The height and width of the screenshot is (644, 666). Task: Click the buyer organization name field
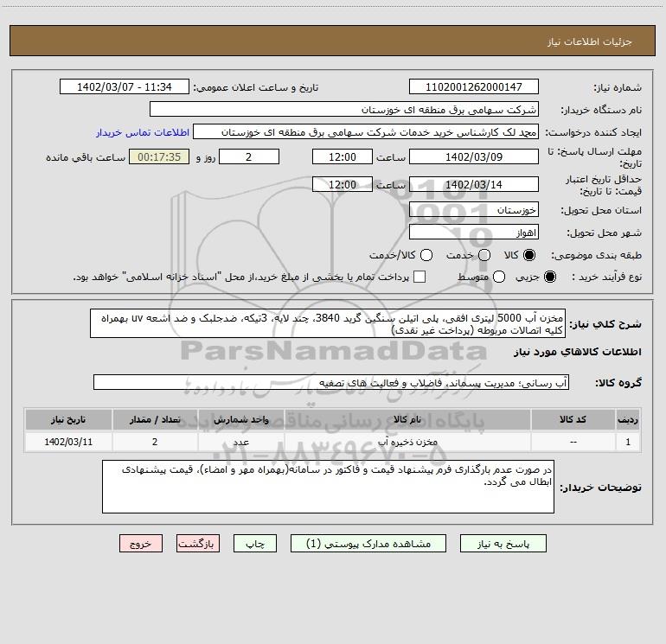344,110
